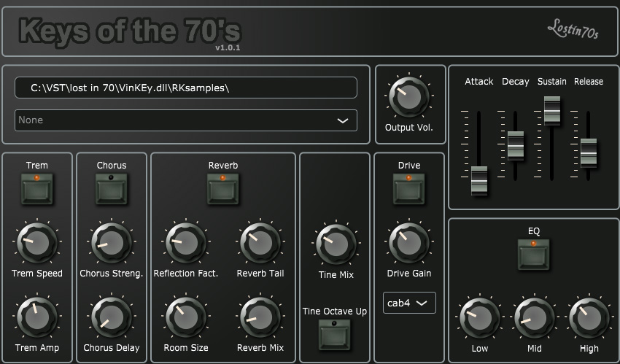Click the Attack label
Viewport: 620px width, 364px height.
click(x=478, y=82)
